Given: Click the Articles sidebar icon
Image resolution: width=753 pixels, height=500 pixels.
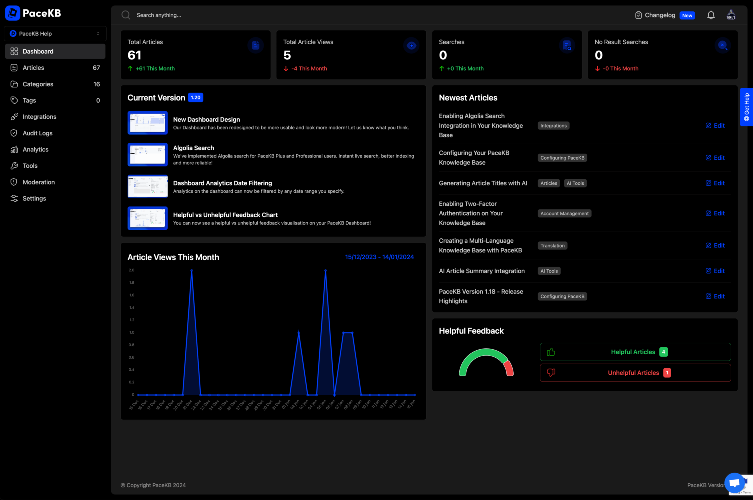Looking at the screenshot, I should click(14, 68).
